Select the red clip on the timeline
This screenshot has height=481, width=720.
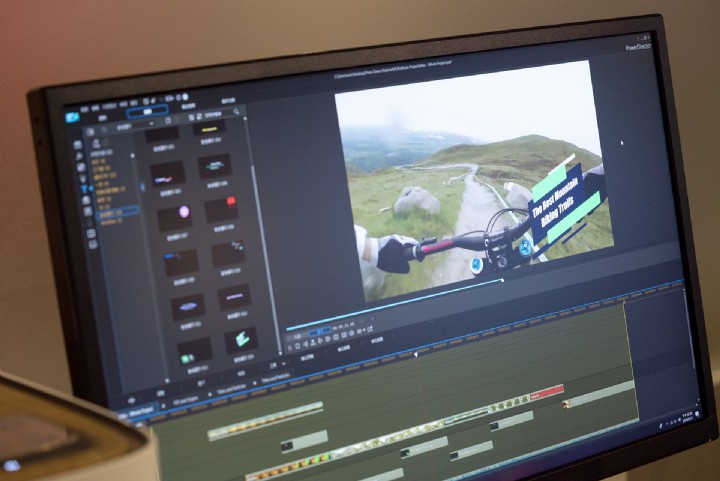click(546, 393)
